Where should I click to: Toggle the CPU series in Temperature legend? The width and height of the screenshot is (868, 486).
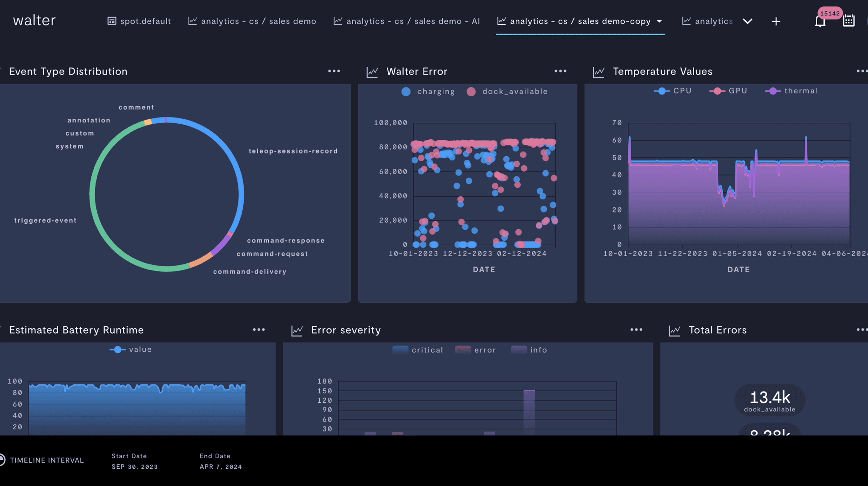[x=672, y=91]
